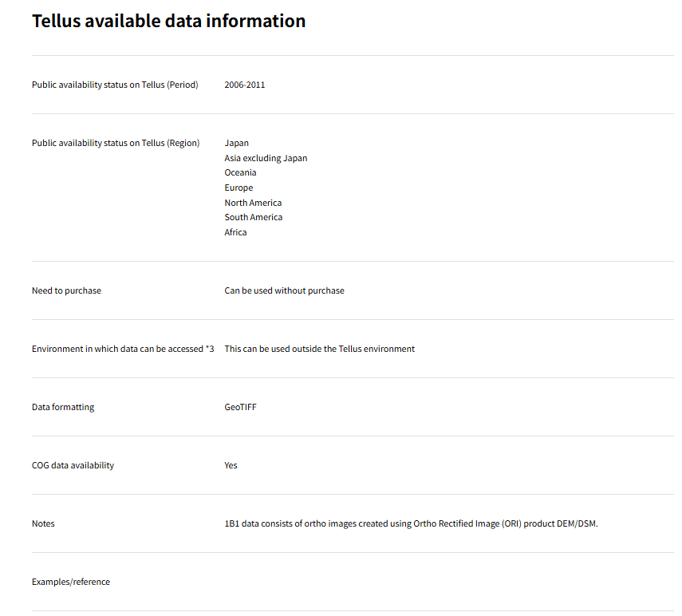Click "Can be used without purchase" text
This screenshot has width=682, height=616.
click(x=284, y=290)
